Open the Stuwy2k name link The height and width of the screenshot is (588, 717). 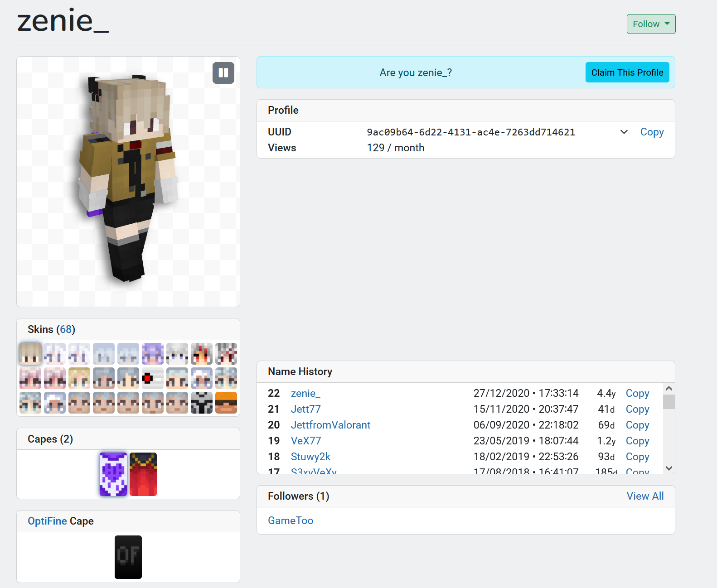point(310,457)
